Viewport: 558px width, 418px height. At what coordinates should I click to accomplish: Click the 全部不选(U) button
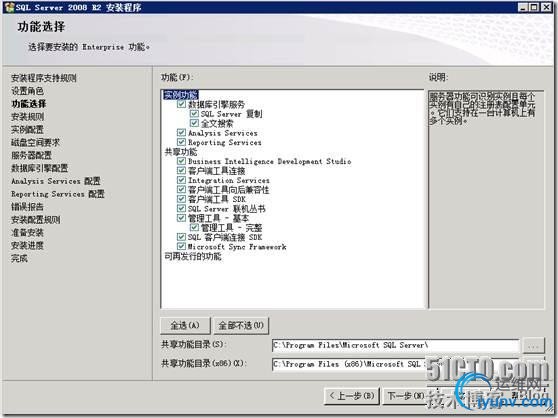tap(241, 326)
